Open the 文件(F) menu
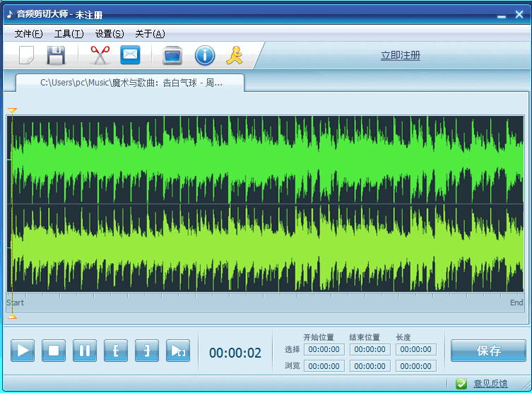 28,34
